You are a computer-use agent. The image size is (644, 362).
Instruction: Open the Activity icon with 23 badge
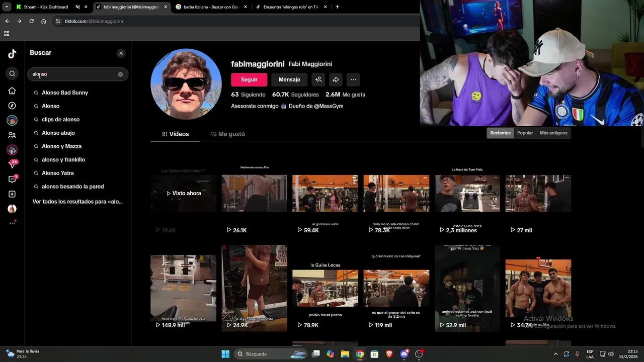coord(12,164)
